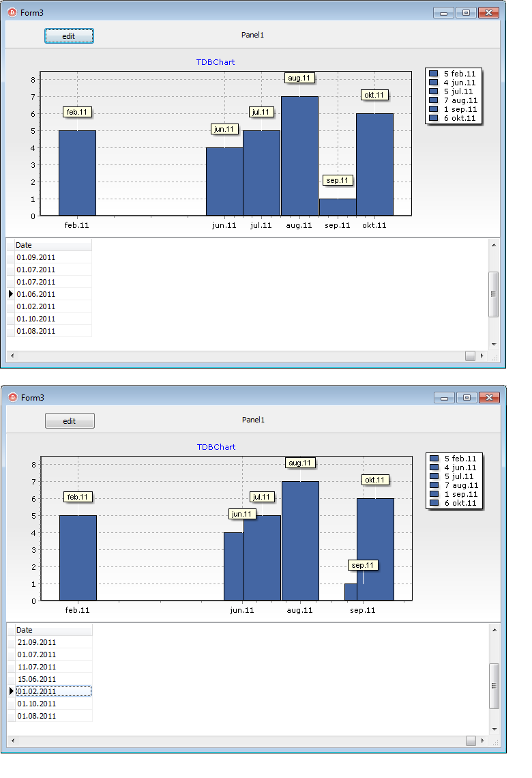This screenshot has width=532, height=778.
Task: Select 01.08.2011 in the upper window grid
Action: 53,331
